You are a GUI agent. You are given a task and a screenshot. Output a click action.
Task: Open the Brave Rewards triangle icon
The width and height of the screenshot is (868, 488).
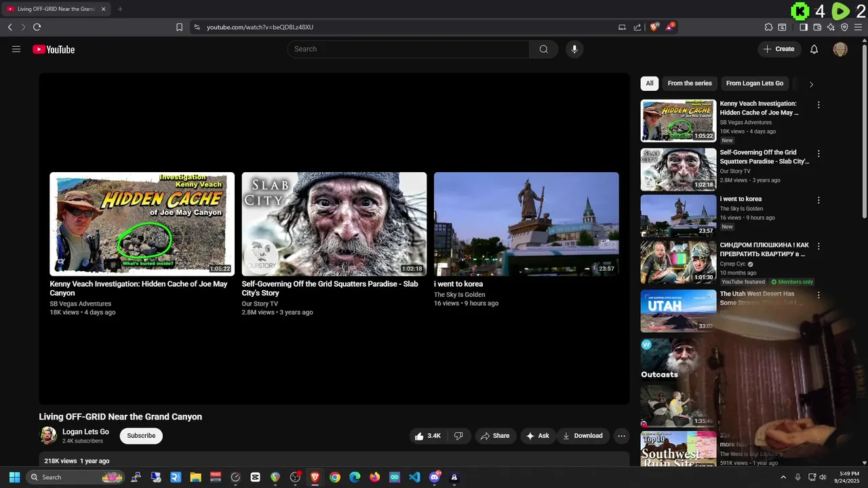(x=670, y=27)
